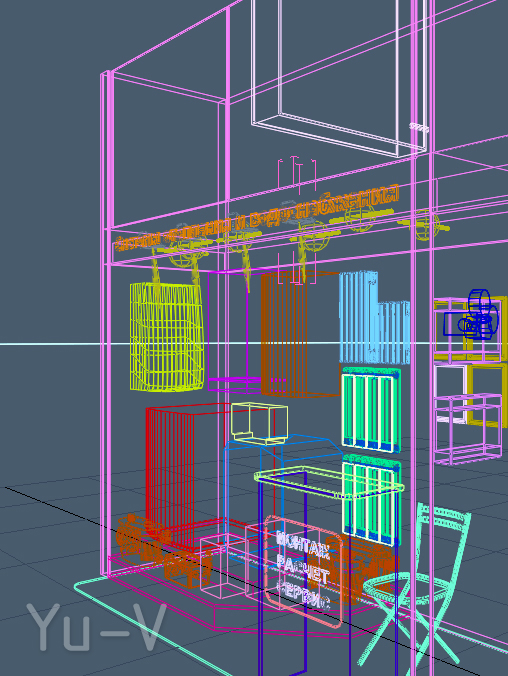Select the upper green radiator section
508x676 pixels.
[x=371, y=410]
